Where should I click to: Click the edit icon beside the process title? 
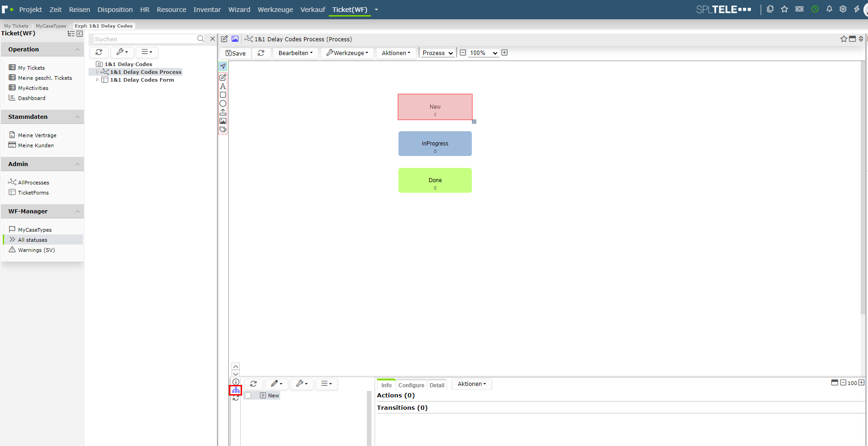(x=224, y=39)
